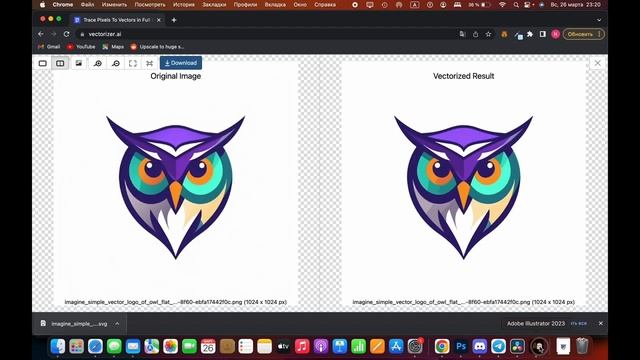Go back to the previous page
The image size is (640, 360).
point(41,34)
